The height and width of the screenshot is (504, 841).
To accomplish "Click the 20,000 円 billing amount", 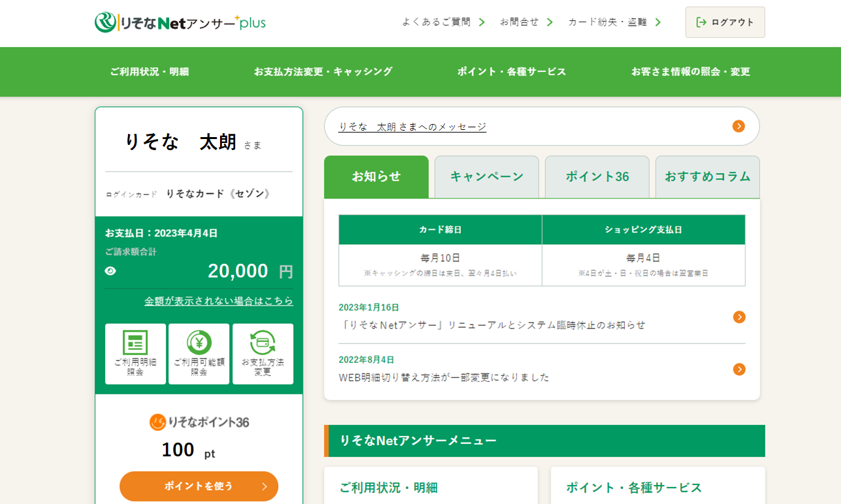I will (251, 271).
